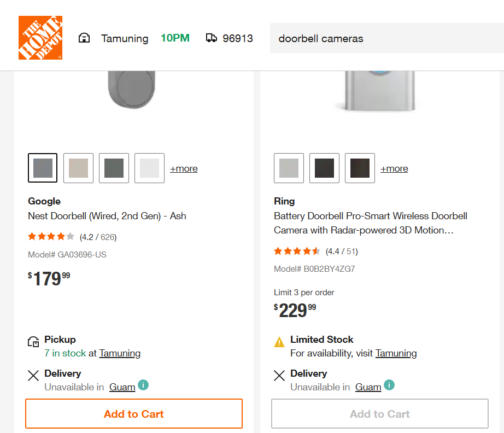The width and height of the screenshot is (504, 433).
Task: Click the Nest delivery unavailable X icon
Action: click(33, 376)
